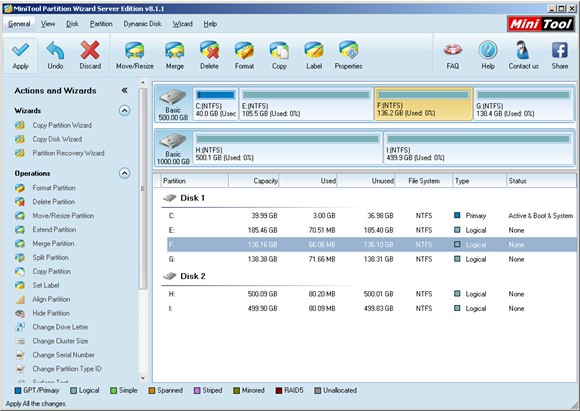Click the Hide Partition icon
This screenshot has height=411, width=580.
(20, 313)
